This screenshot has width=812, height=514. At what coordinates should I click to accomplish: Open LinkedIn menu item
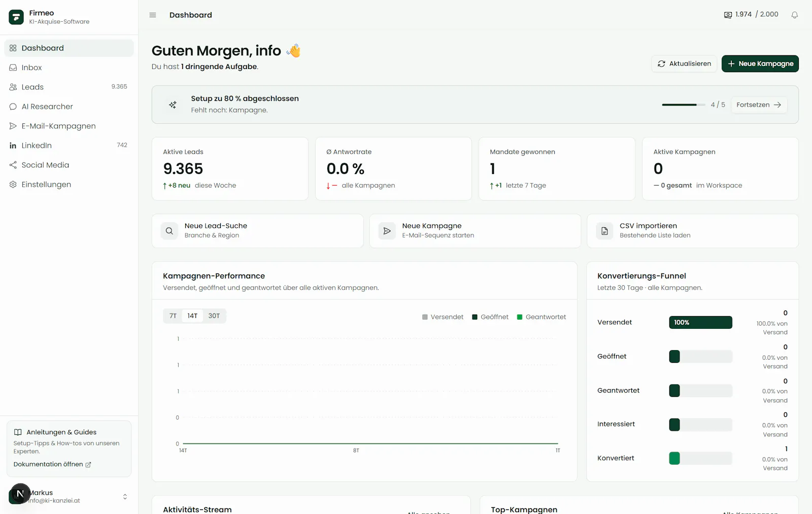click(69, 146)
